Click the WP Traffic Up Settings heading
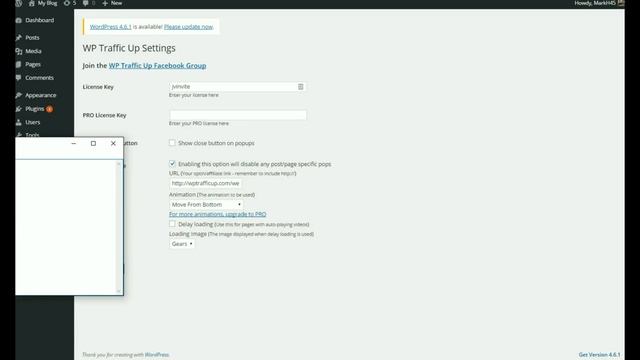 click(129, 48)
